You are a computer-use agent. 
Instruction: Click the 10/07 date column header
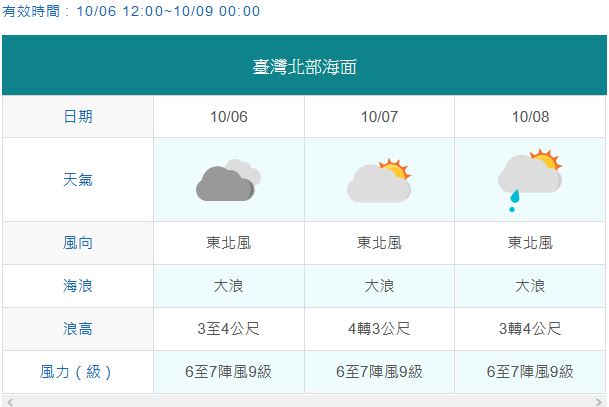click(x=379, y=117)
